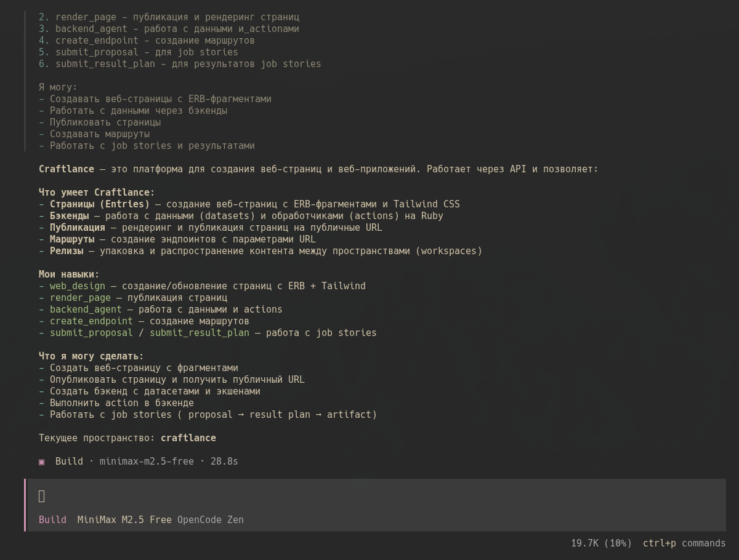739x560 pixels.
Task: Click the "Я могу:" reasoning line
Action: (58, 87)
